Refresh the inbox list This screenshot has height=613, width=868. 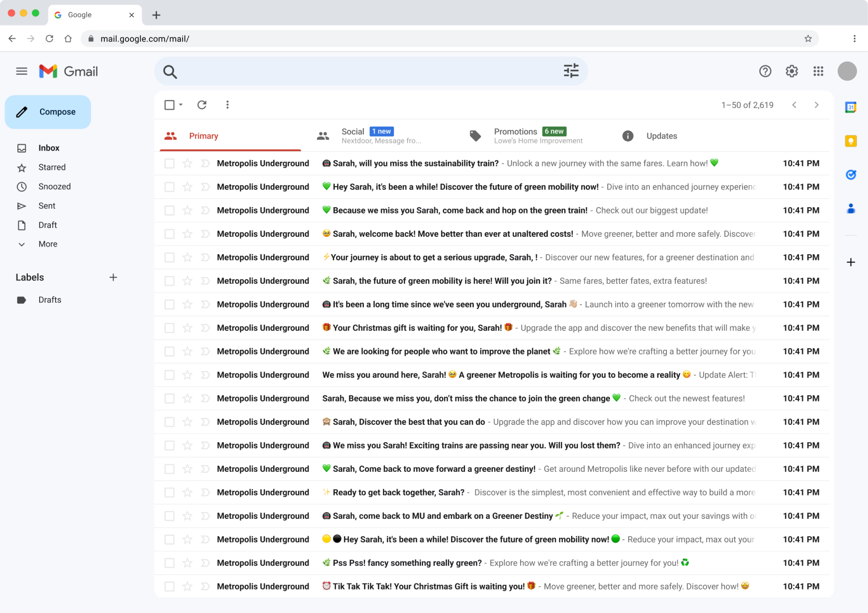tap(202, 105)
